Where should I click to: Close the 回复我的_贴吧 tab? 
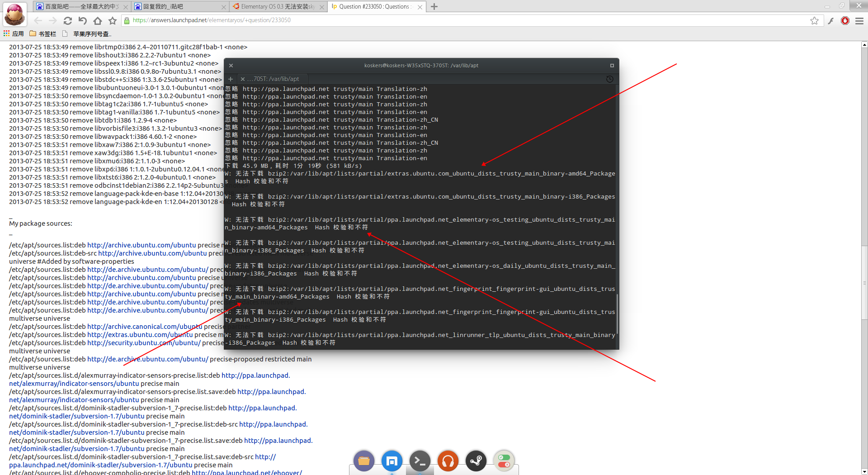[224, 7]
